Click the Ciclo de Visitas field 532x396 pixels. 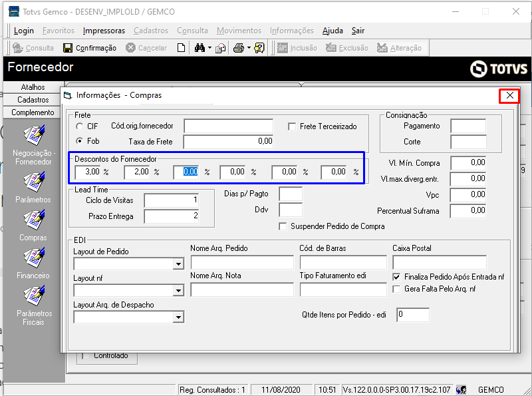pyautogui.click(x=172, y=200)
